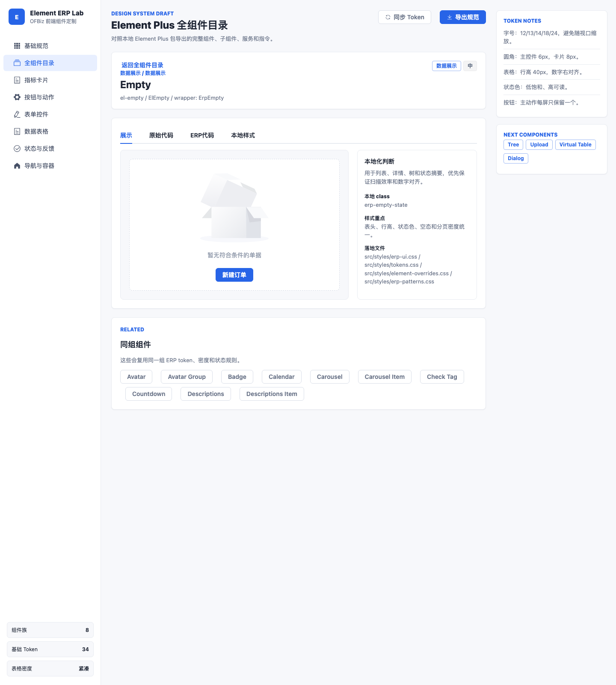Click the grid icon beside 基础规范
The image size is (616, 685).
coord(17,46)
